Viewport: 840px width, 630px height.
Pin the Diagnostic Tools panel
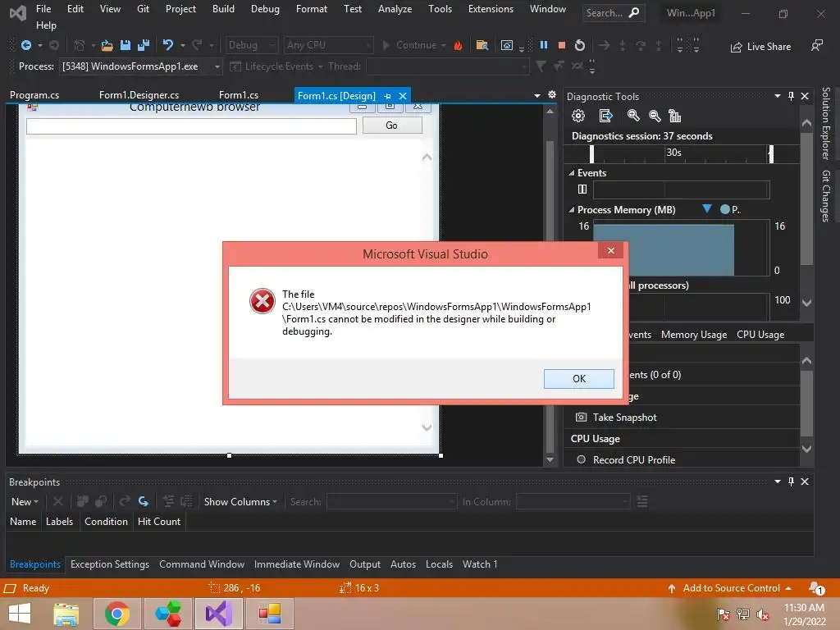[x=792, y=96]
